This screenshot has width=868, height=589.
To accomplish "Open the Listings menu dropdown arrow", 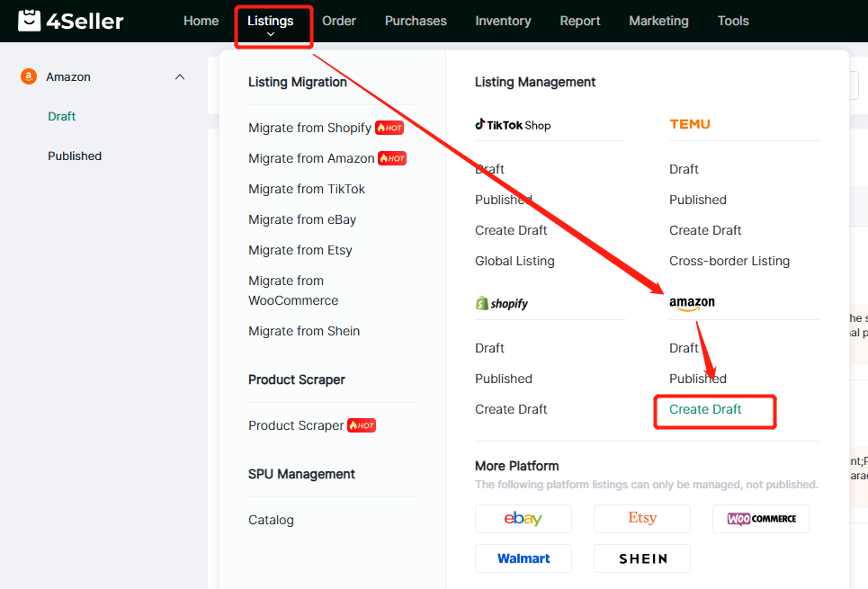I will pyautogui.click(x=271, y=34).
